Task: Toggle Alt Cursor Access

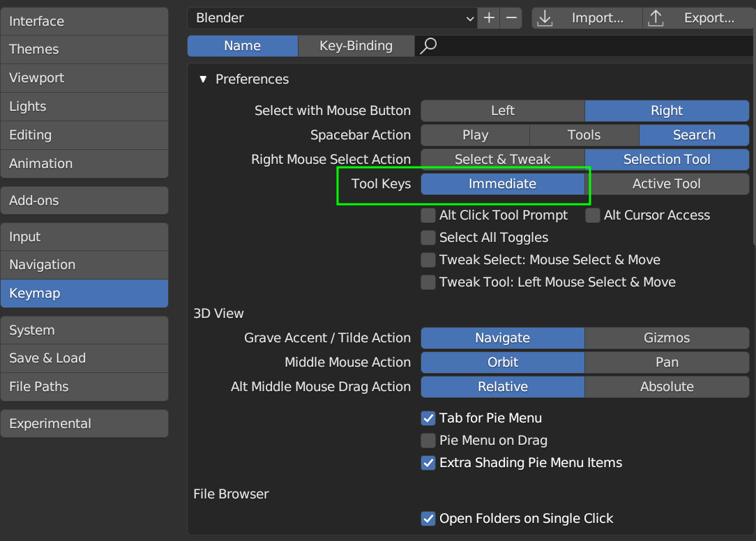Action: pyautogui.click(x=592, y=215)
